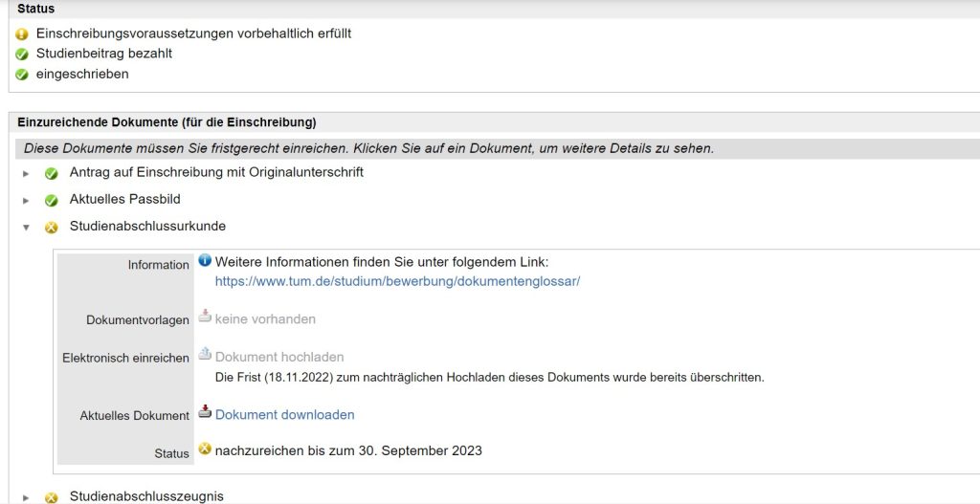
Task: Collapse the Studienabschlussurkunde details arrow
Action: (x=27, y=228)
